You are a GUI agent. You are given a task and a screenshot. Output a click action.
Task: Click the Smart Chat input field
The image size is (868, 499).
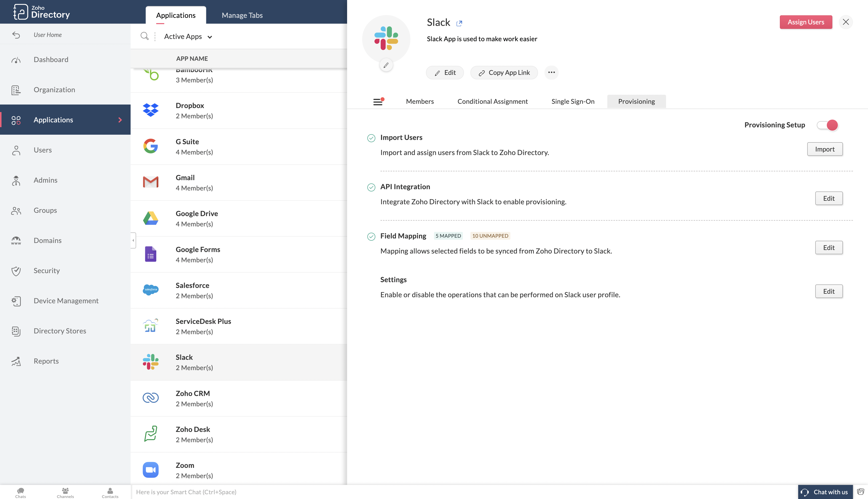(240, 492)
